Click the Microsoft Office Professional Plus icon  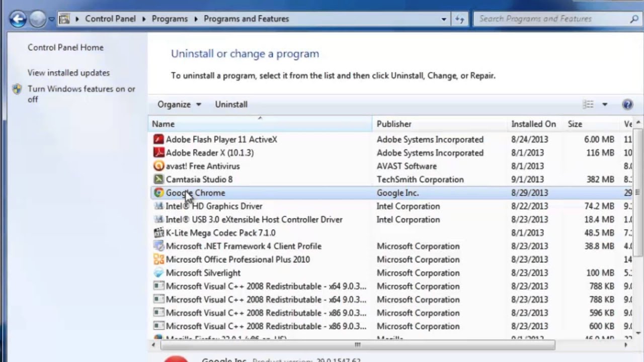(158, 259)
